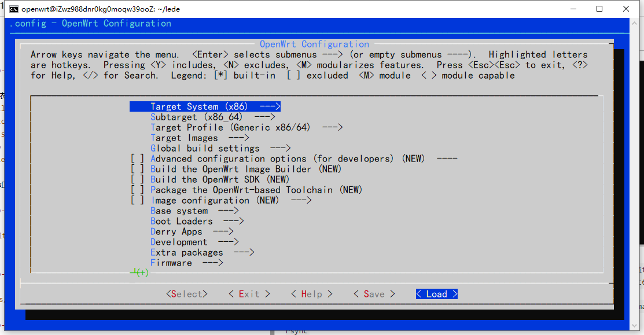Click the green scroll-down (+) indicator
Viewport: 644px width, 335px height.
click(x=140, y=273)
